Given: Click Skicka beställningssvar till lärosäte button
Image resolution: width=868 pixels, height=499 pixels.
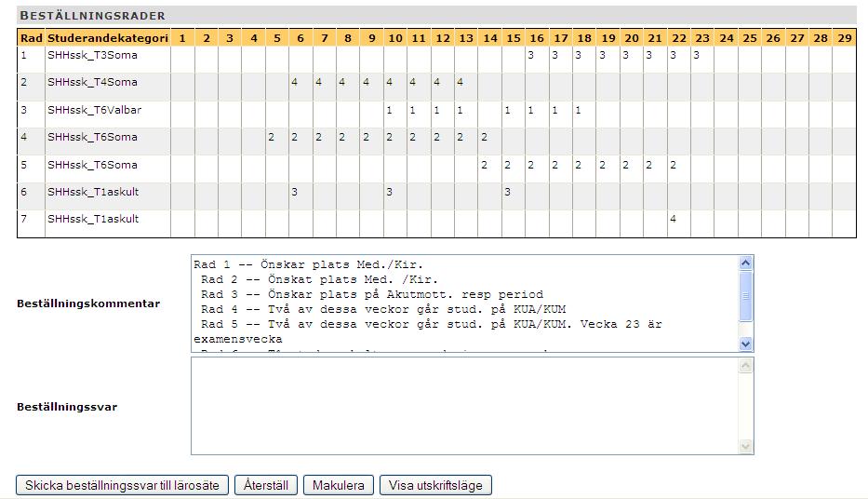Looking at the screenshot, I should (x=122, y=485).
